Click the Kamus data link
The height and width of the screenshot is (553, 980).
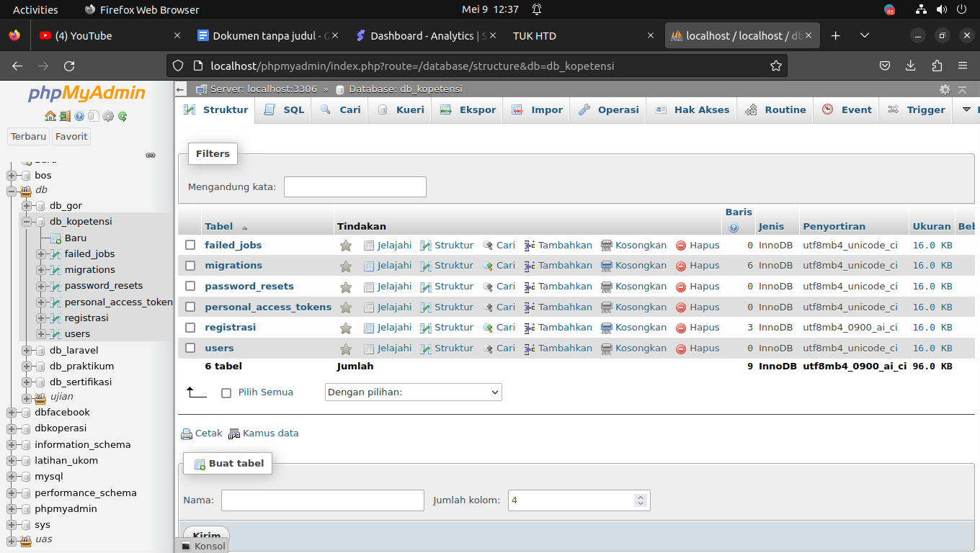264,433
